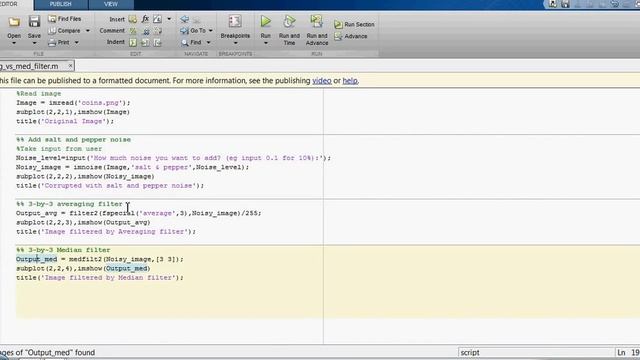Click the 'Output_med found' status message
The width and height of the screenshot is (640, 360).
47,353
